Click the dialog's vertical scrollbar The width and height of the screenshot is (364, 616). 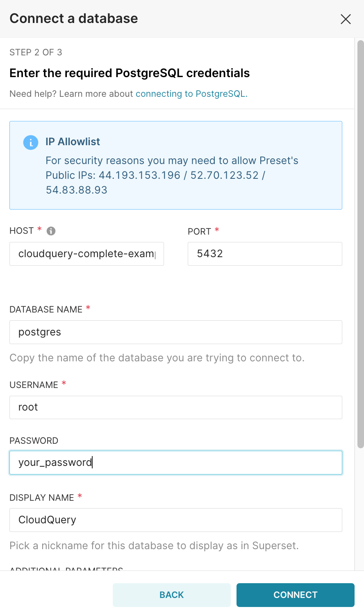[360, 246]
